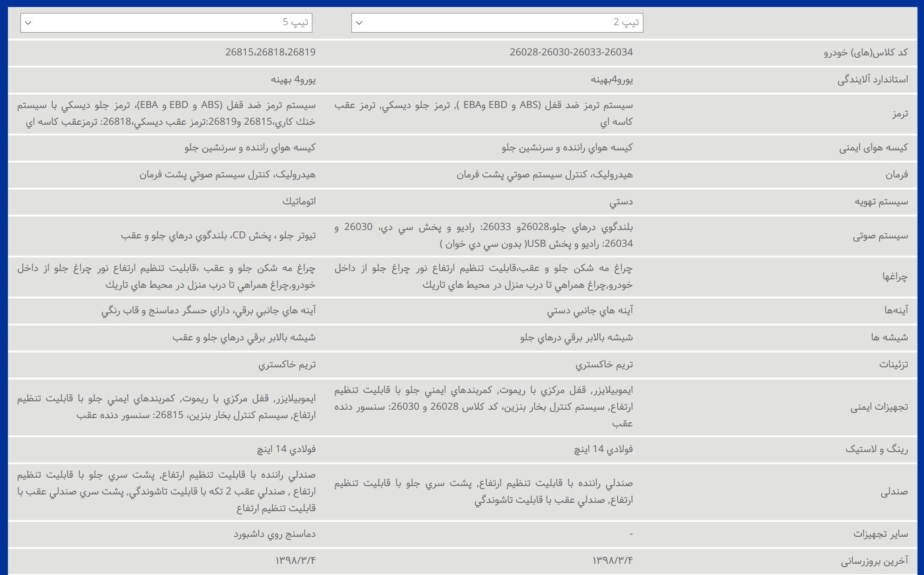Click فولادي 14 اينچ in the تیپ 5 column
This screenshot has width=924, height=575.
(286, 449)
